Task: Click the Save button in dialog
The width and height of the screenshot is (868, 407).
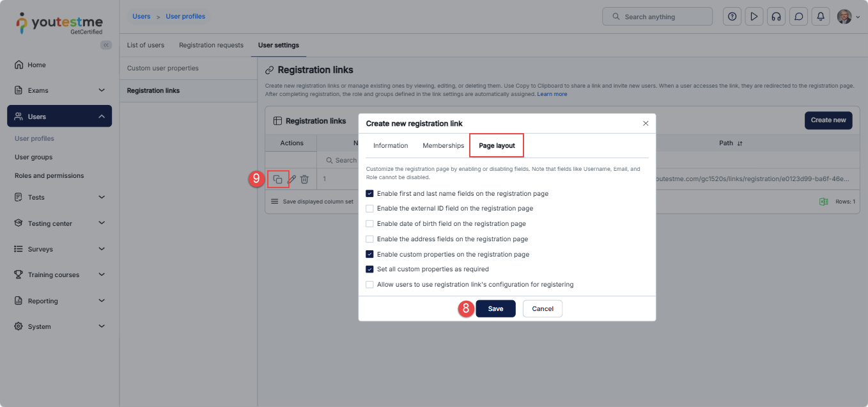Action: tap(495, 308)
